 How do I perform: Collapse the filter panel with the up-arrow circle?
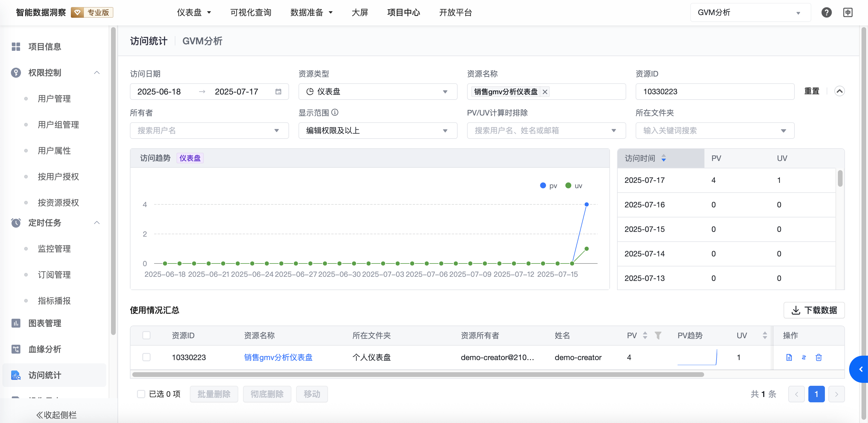pos(839,91)
